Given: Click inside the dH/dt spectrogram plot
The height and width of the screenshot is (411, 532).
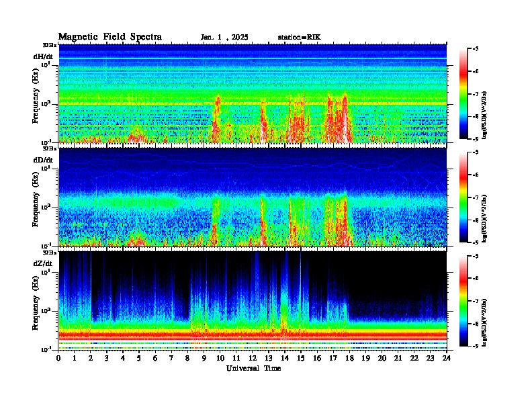Looking at the screenshot, I should 253,93.
